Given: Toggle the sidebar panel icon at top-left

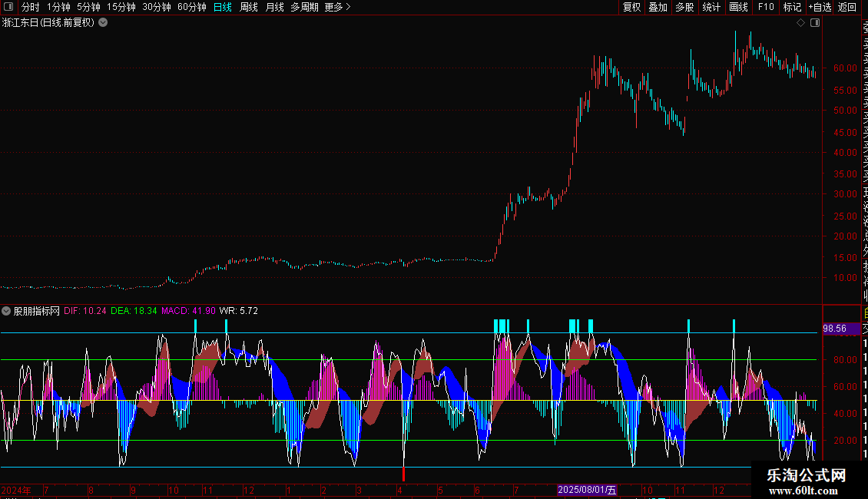Looking at the screenshot, I should tap(8, 7).
